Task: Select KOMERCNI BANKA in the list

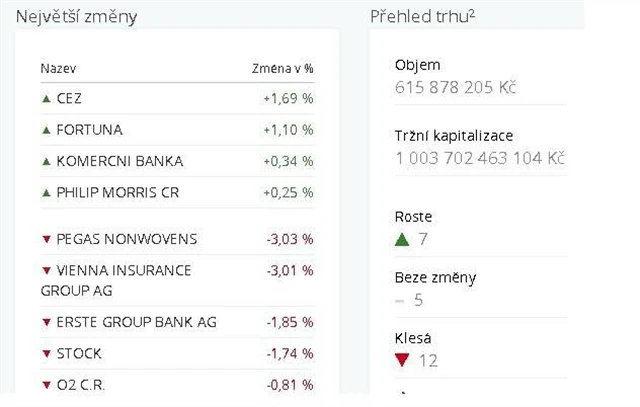Action: pyautogui.click(x=120, y=161)
